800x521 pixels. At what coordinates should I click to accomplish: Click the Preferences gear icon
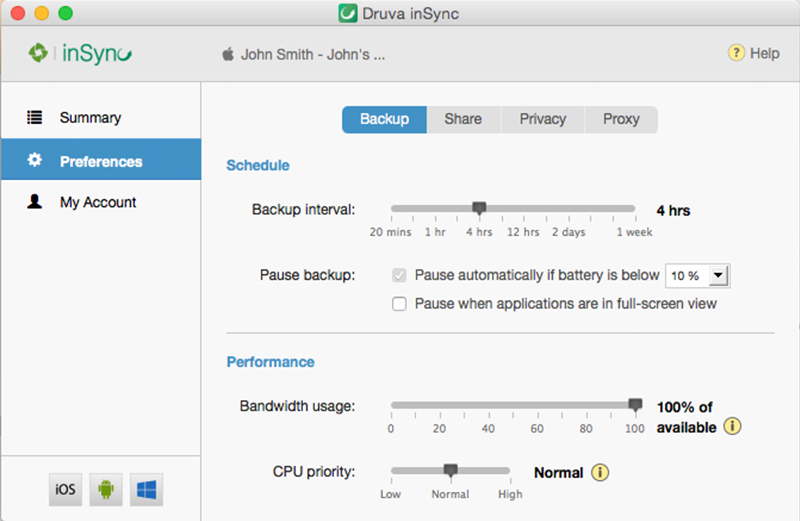pos(35,160)
